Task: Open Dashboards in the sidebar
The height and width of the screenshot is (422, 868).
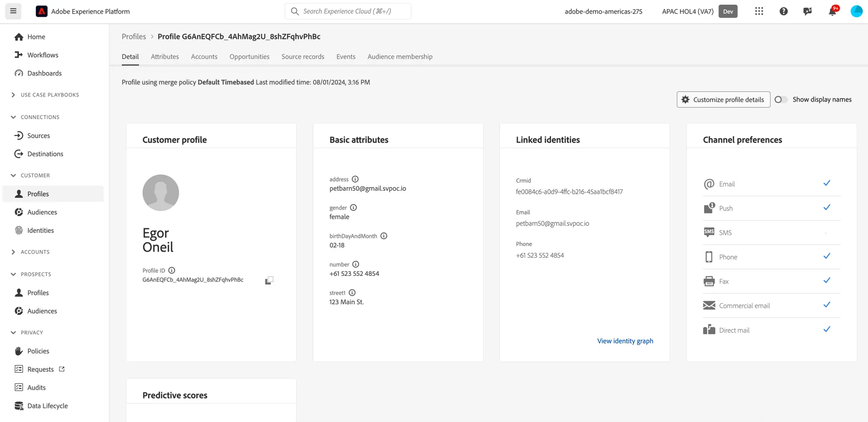Action: 44,73
